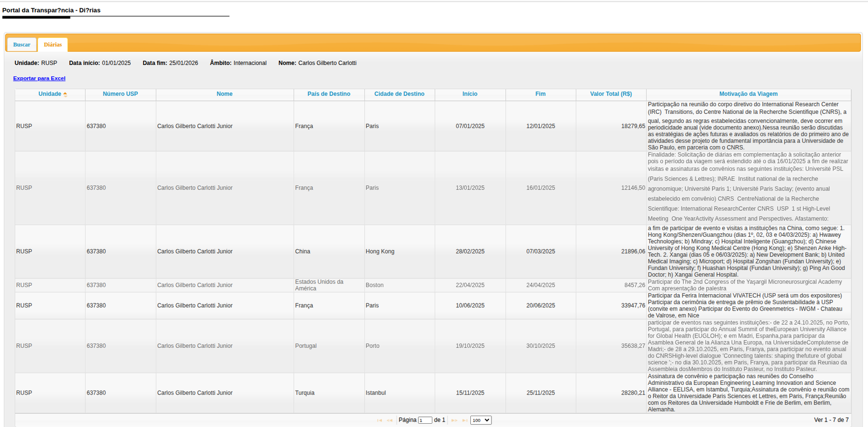Open the rows-per-page dropdown showing 100
This screenshot has height=427, width=868.
481,420
